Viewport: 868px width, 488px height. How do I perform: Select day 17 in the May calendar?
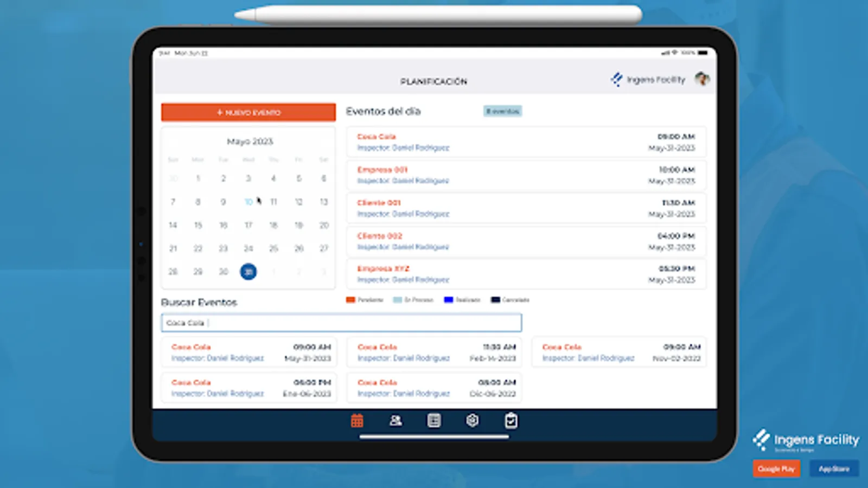pyautogui.click(x=248, y=225)
